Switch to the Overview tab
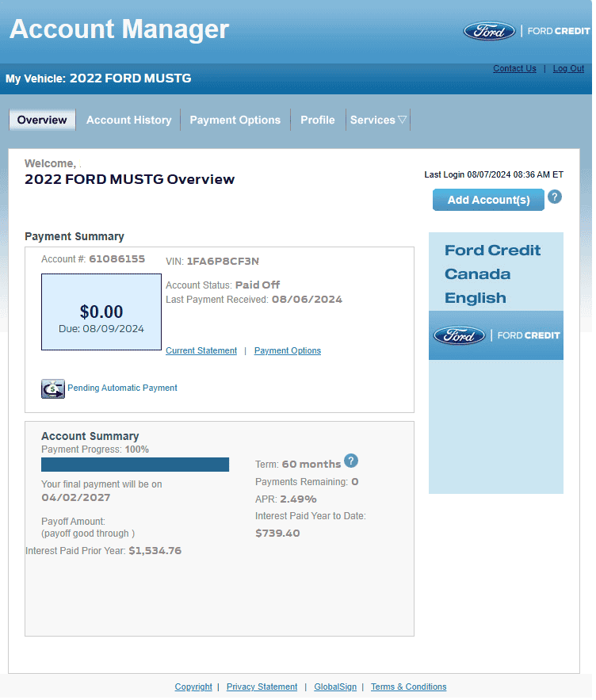 [x=43, y=120]
